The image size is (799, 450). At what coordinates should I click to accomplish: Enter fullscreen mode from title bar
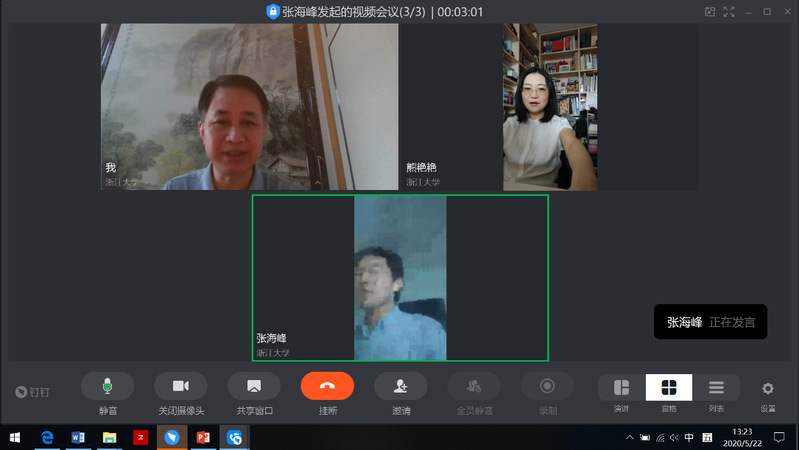(729, 12)
